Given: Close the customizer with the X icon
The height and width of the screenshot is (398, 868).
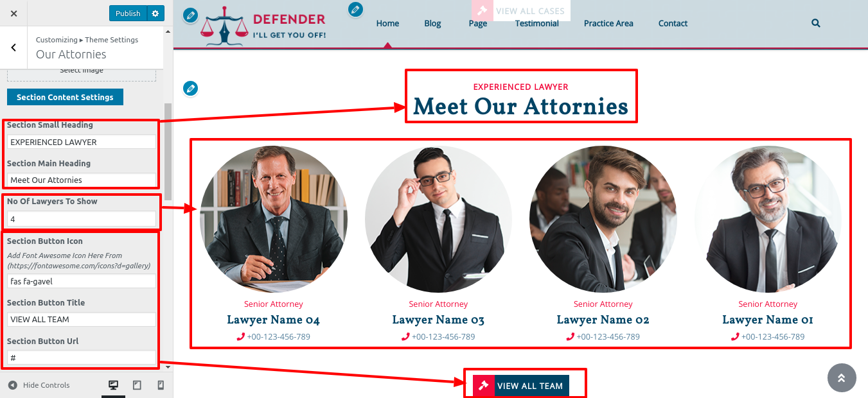Looking at the screenshot, I should coord(14,13).
